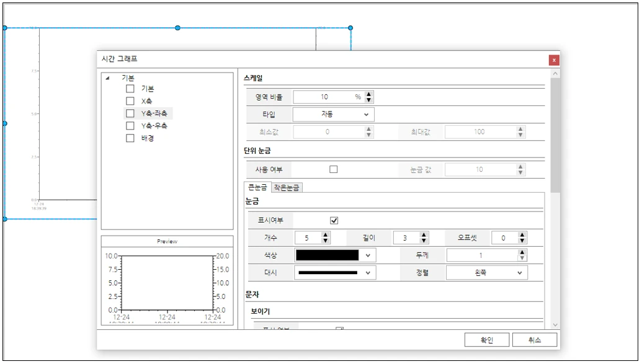Click the 보이기 heading
This screenshot has height=364, width=642.
[261, 311]
